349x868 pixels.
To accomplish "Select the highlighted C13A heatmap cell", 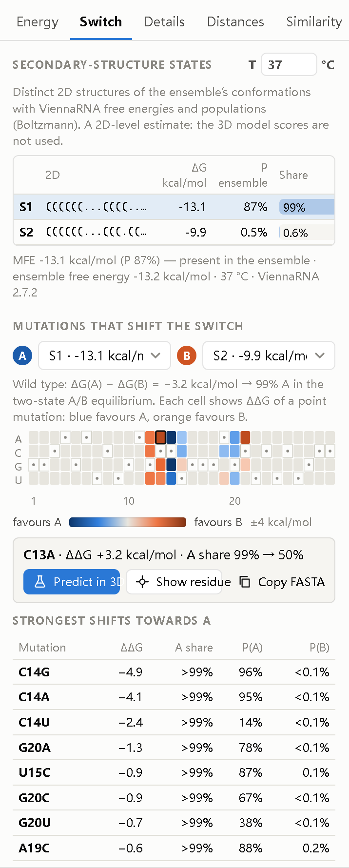I will (x=160, y=437).
